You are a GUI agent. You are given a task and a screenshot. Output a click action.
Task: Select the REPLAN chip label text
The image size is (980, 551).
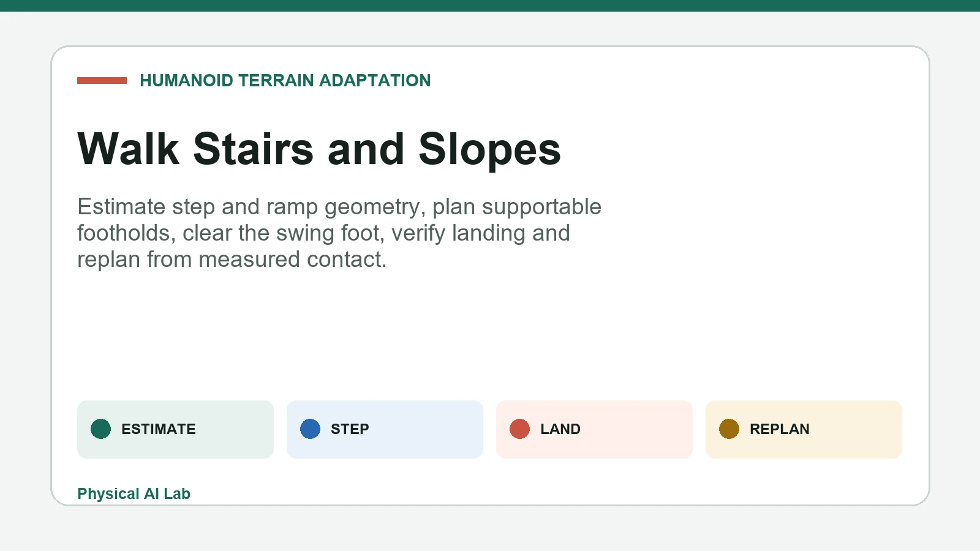tap(780, 429)
